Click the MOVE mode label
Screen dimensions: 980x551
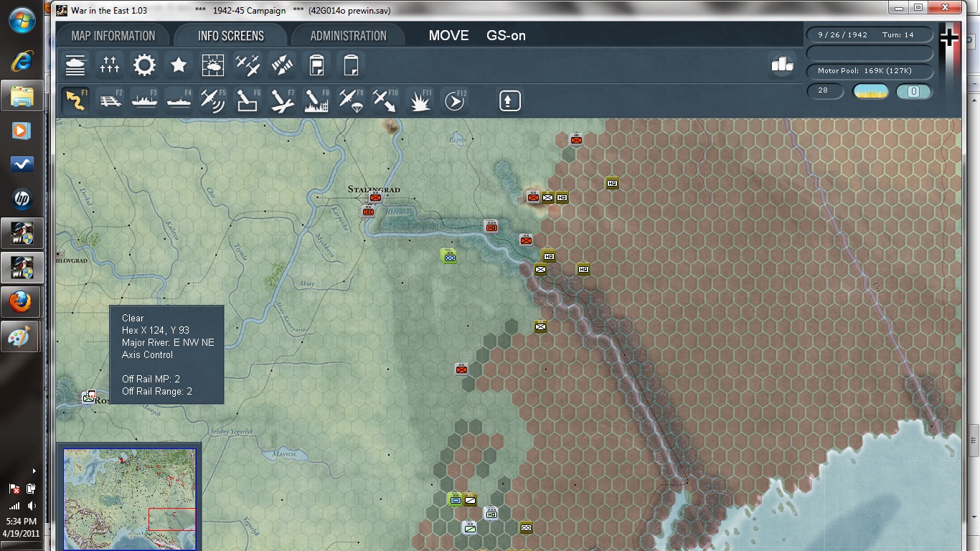448,36
